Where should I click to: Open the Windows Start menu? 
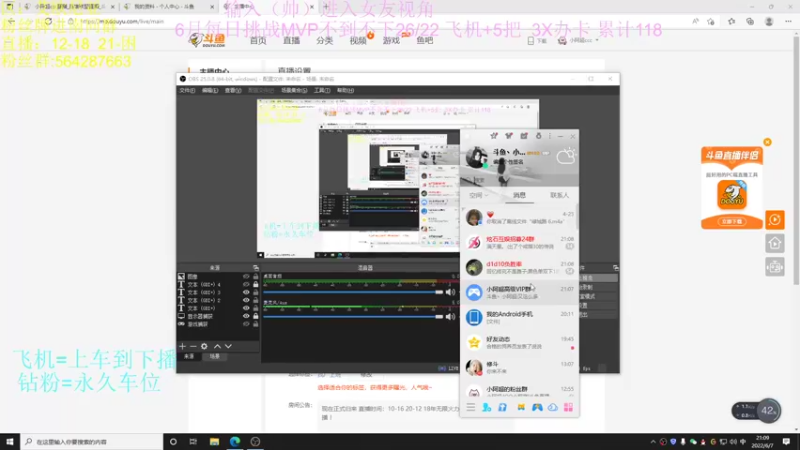pyautogui.click(x=10, y=441)
